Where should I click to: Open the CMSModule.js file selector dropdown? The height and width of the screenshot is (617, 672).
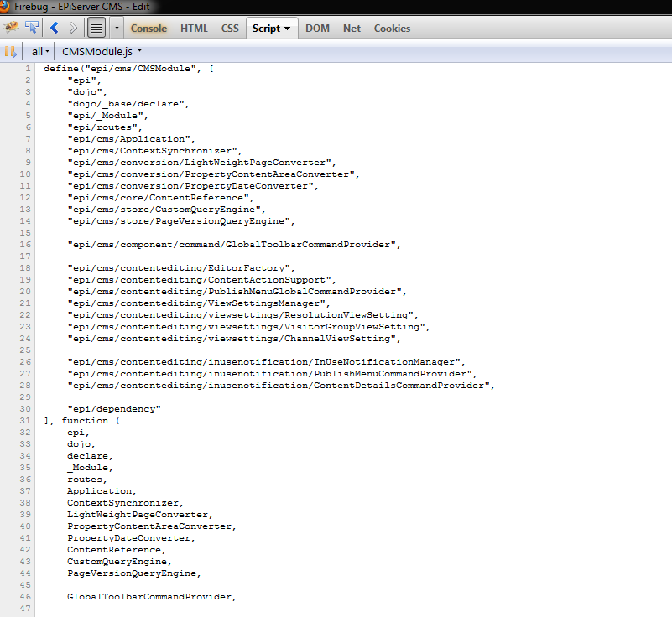102,52
